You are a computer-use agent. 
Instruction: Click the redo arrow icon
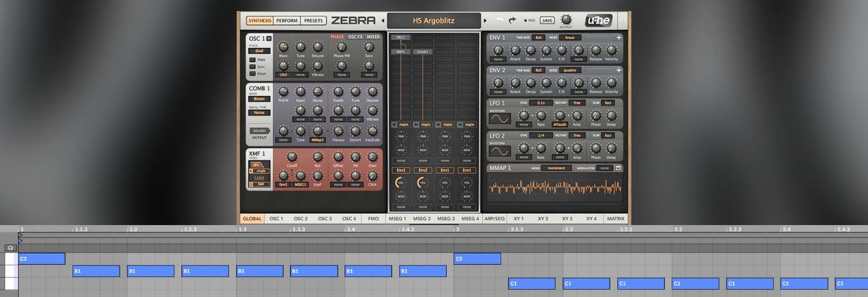512,20
